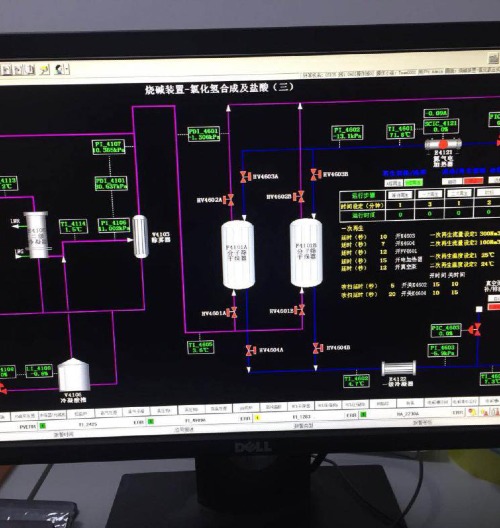Open the PDI_4601 differential pressure tag
The image size is (500, 528).
click(204, 134)
